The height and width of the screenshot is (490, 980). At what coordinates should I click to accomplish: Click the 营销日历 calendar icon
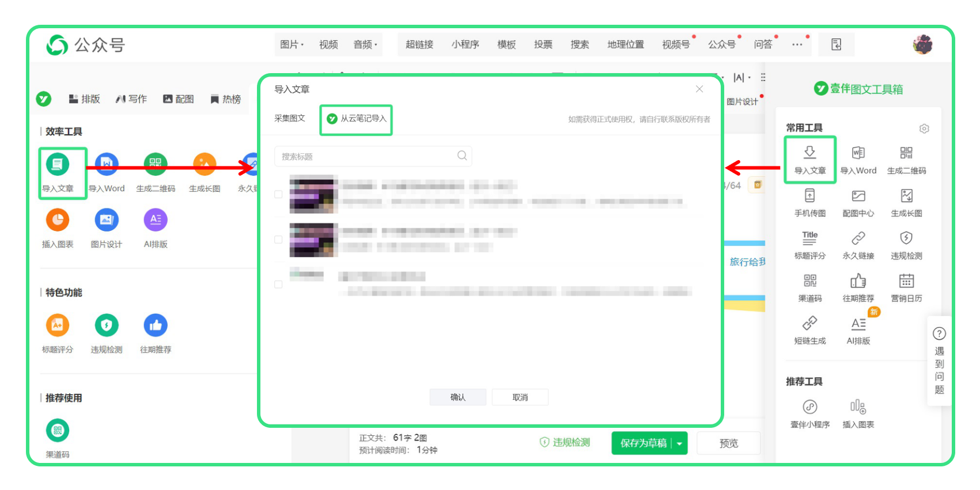point(906,281)
